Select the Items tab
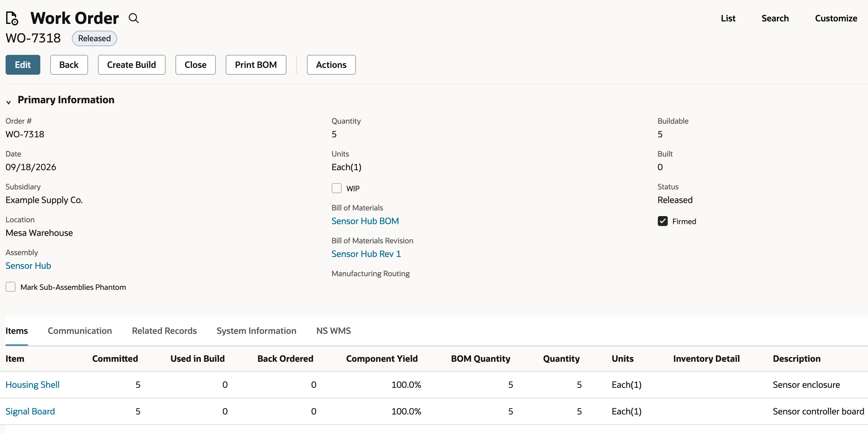Screen dimensions: 868x434 [16, 330]
